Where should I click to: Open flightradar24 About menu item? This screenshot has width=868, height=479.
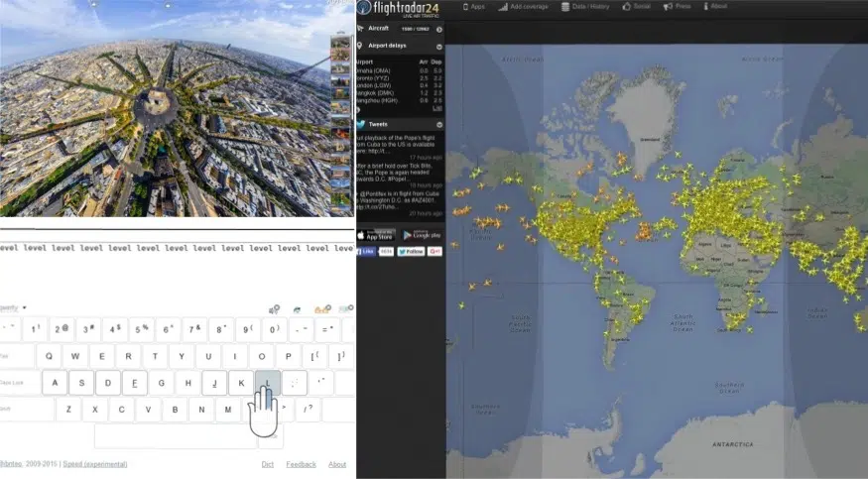coord(715,7)
